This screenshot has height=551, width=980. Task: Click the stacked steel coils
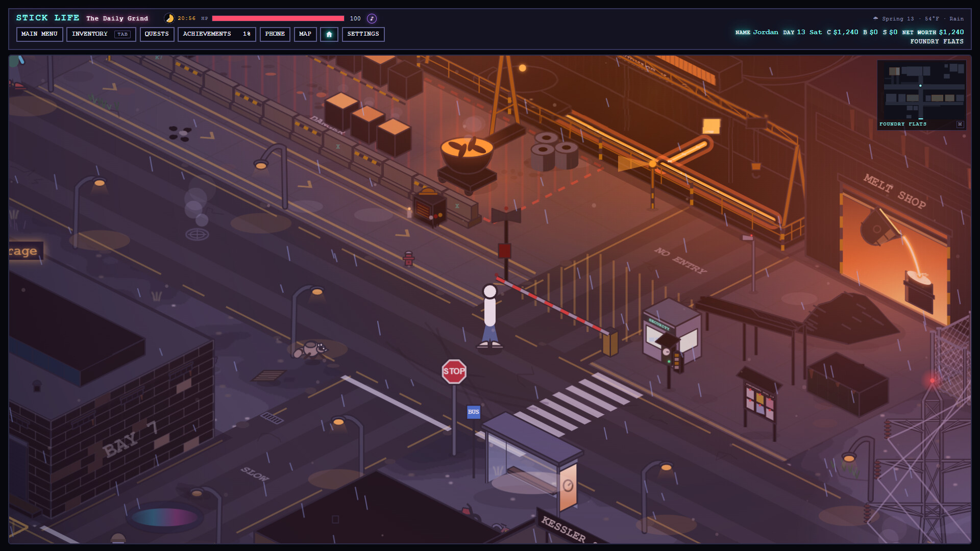555,151
